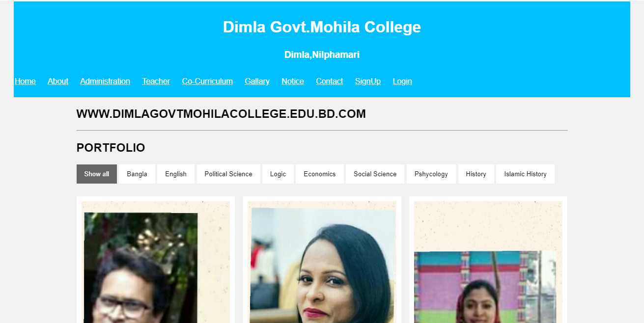
Task: Go to the About page
Action: (x=58, y=81)
